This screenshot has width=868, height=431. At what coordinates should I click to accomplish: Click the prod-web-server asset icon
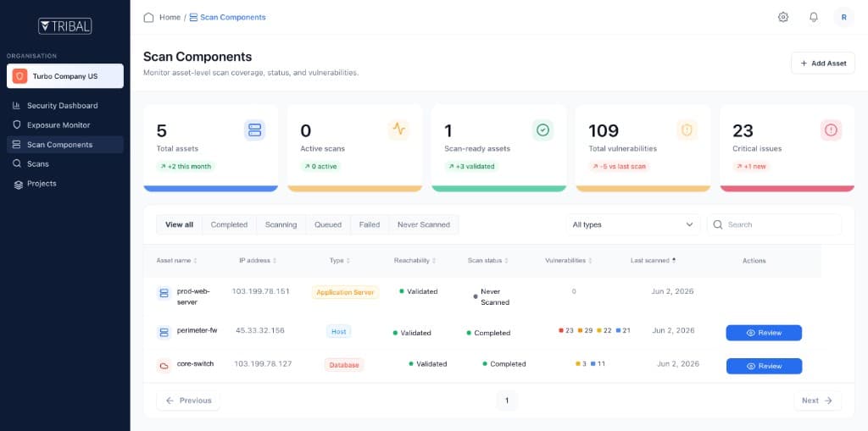tap(164, 293)
